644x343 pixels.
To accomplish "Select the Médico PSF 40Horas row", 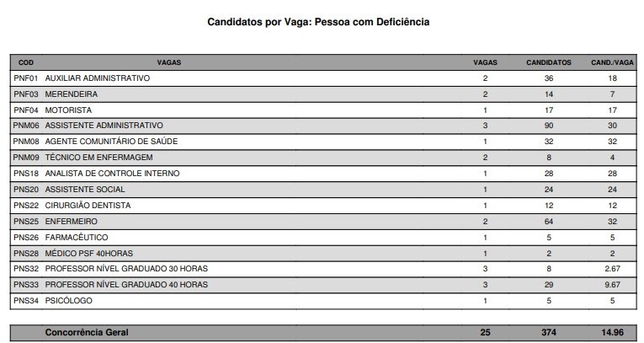I will (x=88, y=253).
